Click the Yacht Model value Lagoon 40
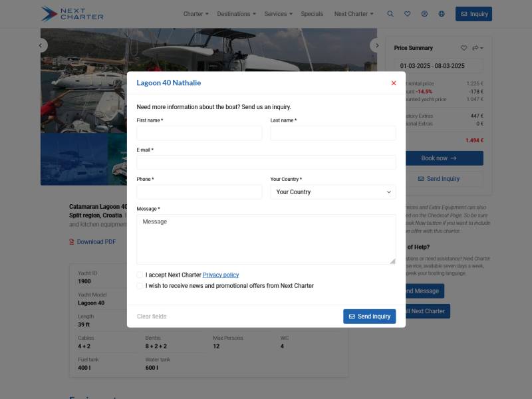Viewport: 532px width, 399px height. pyautogui.click(x=91, y=303)
